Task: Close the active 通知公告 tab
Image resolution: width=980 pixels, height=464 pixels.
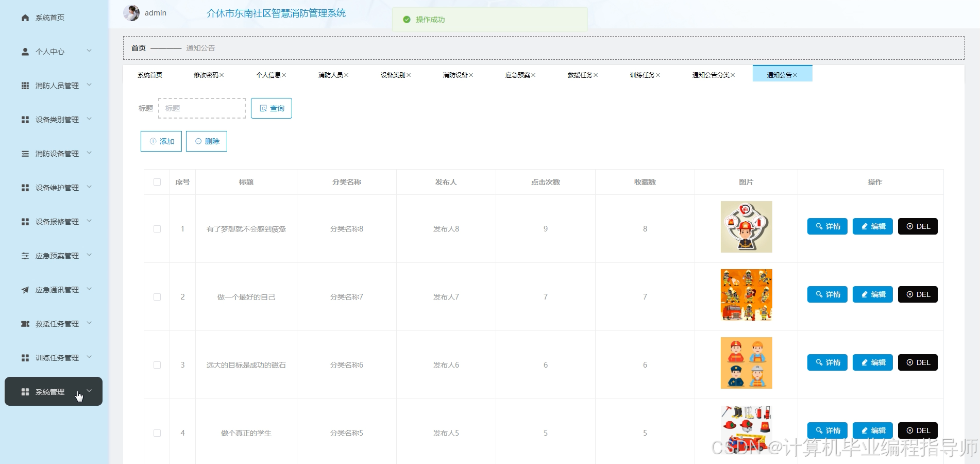Action: tap(795, 75)
